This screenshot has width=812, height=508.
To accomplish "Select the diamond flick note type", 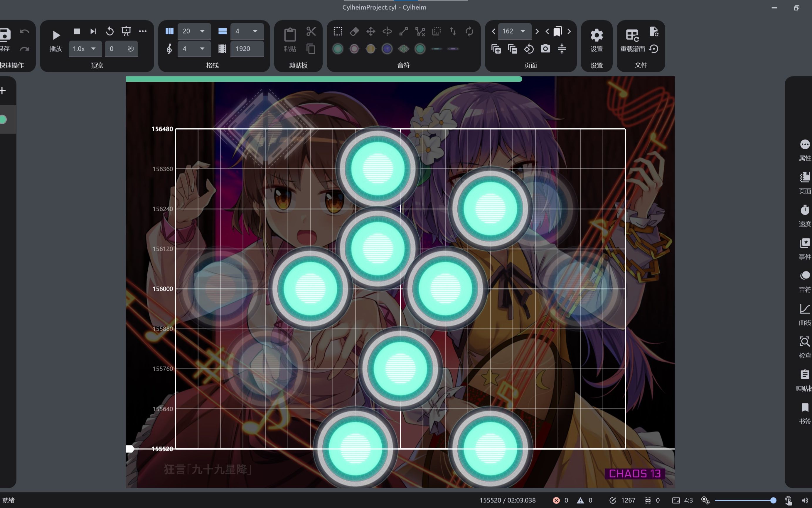I will click(x=403, y=49).
